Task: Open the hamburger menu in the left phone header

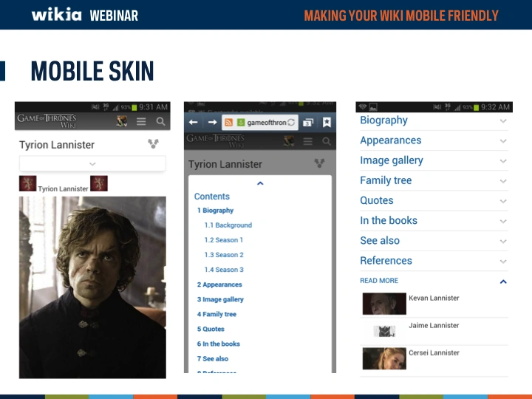Action: [141, 121]
